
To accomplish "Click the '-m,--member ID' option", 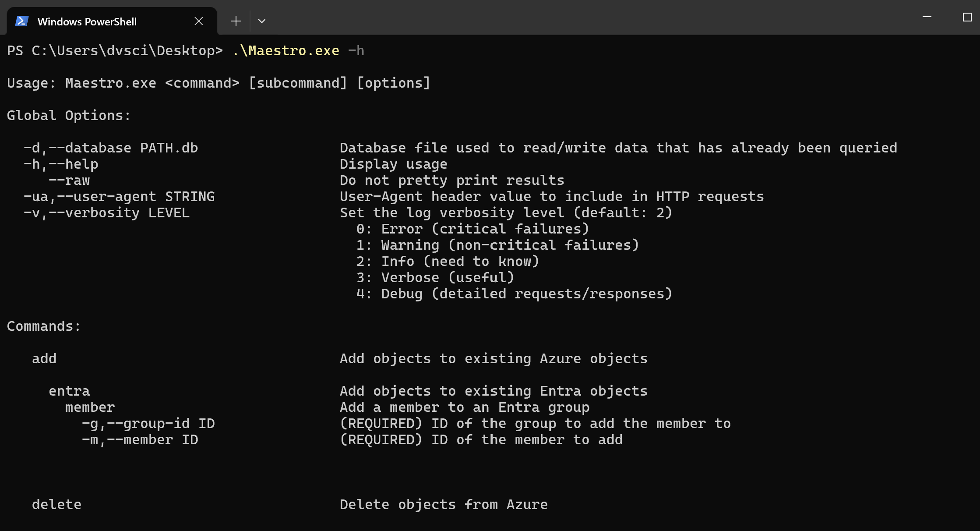I will (140, 440).
